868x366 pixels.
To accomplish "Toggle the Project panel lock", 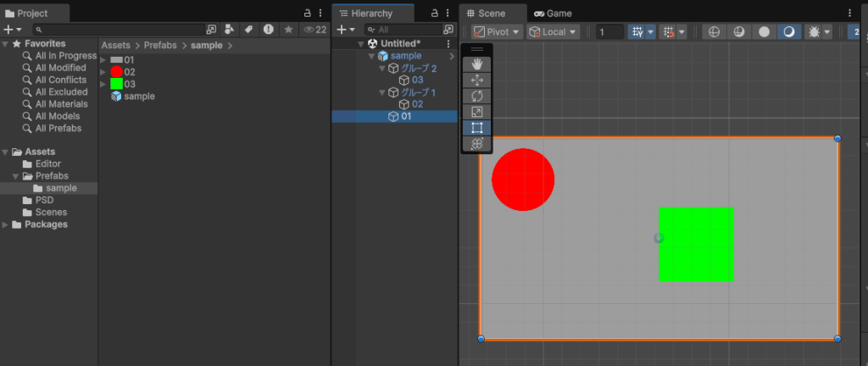I will tap(308, 13).
